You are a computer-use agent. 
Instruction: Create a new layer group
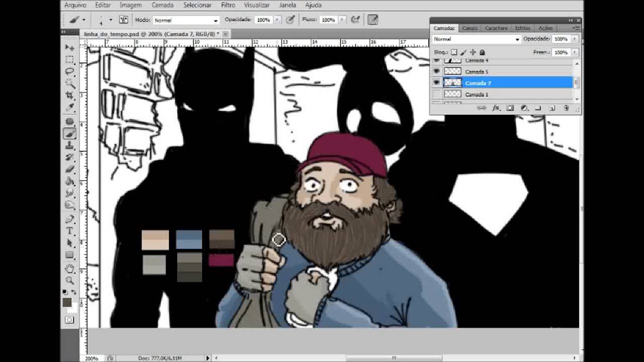click(538, 108)
